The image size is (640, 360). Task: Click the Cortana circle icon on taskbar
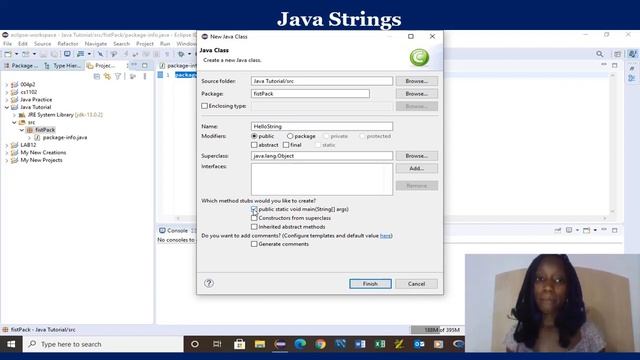point(195,344)
